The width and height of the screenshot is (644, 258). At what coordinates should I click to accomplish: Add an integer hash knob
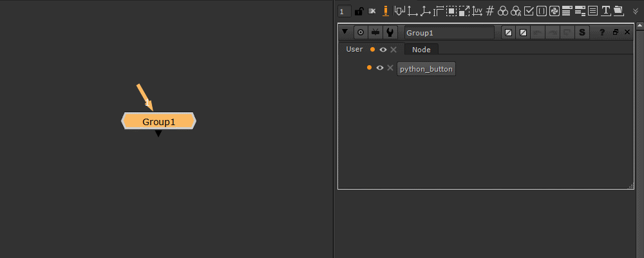pos(489,11)
